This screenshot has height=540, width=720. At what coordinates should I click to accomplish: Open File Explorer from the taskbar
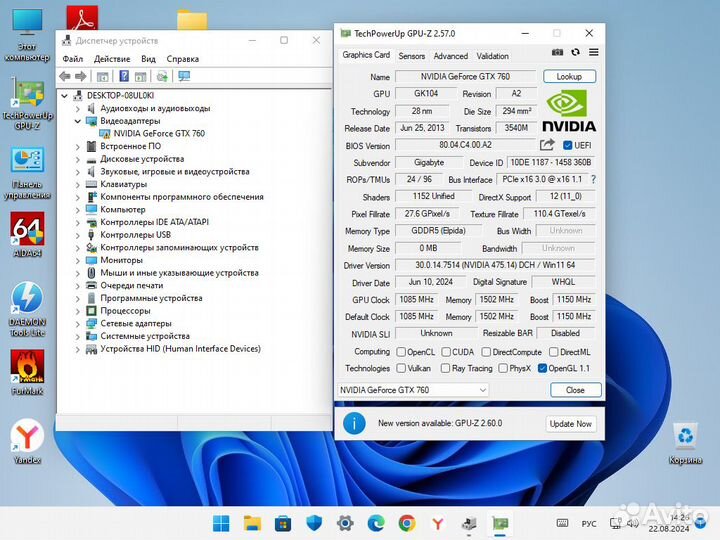[x=252, y=523]
